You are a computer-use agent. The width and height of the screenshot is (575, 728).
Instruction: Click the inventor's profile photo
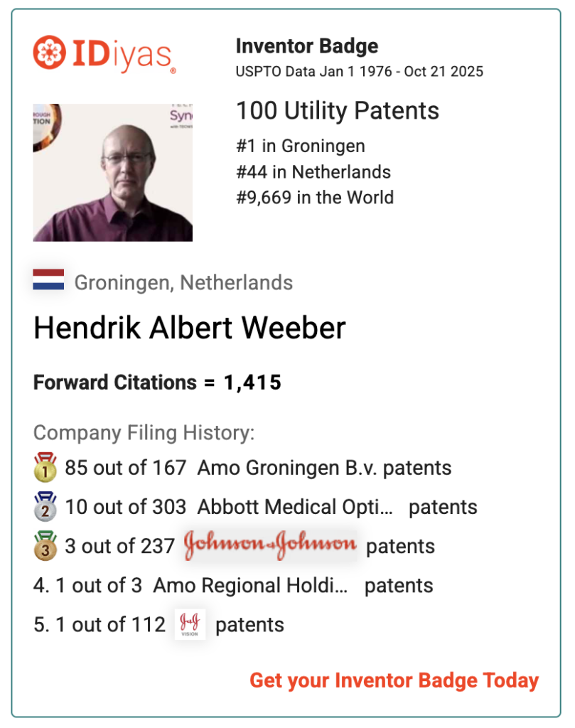[112, 173]
